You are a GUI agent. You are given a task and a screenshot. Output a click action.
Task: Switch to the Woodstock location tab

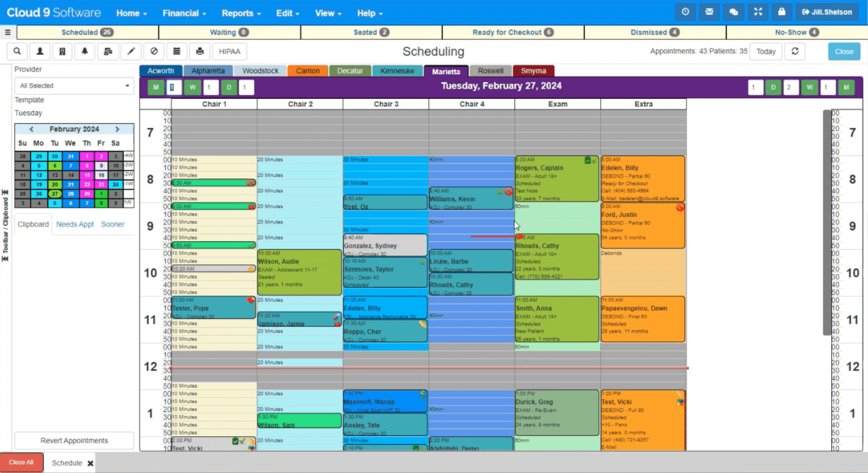click(260, 71)
